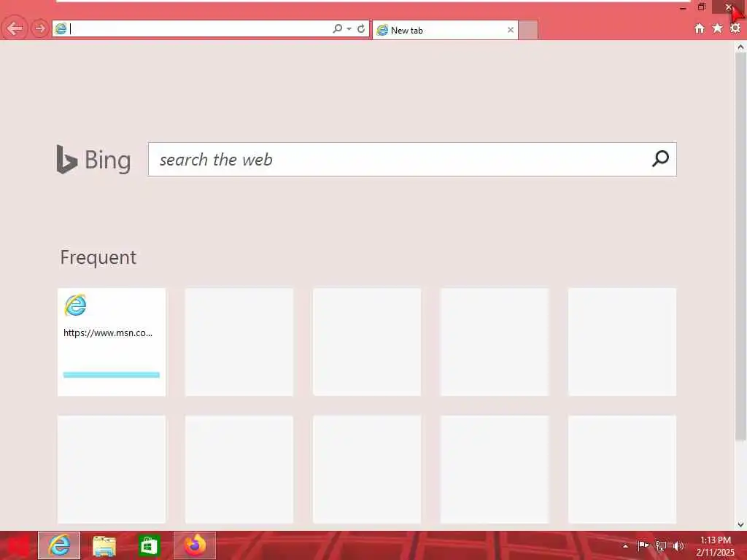Screen dimensions: 747x560
Task: Click Internet Explorer taskbar icon
Action: [x=59, y=545]
